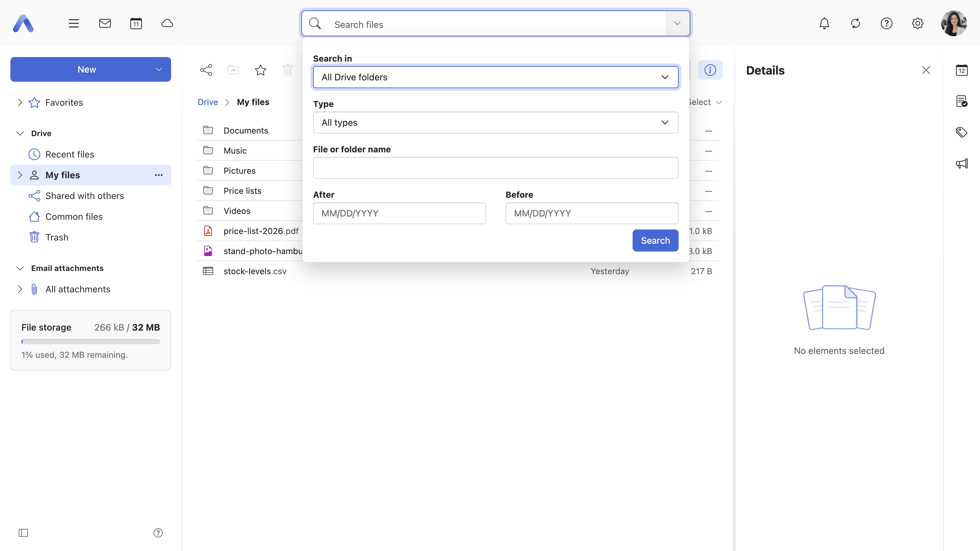Click the After date field
Screen dimensions: 980x551
399,213
